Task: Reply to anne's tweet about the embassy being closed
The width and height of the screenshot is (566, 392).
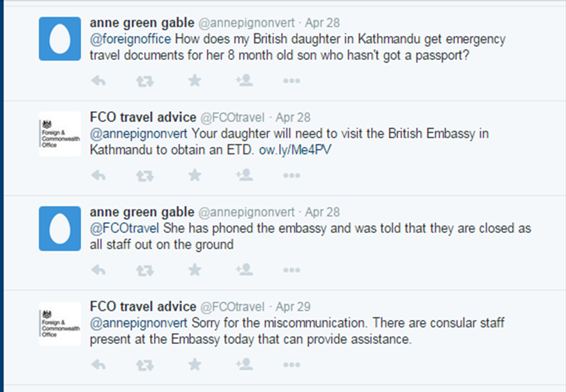Action: pyautogui.click(x=98, y=270)
